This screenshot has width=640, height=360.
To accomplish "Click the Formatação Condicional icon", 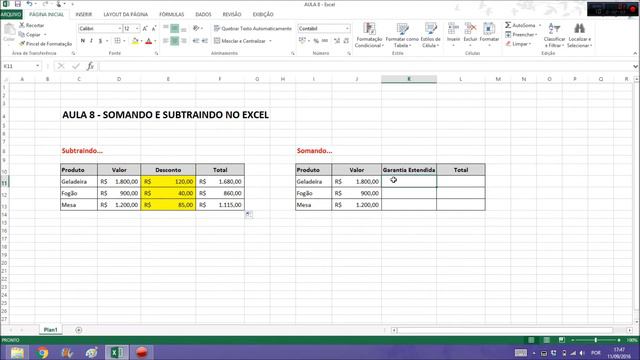I will (369, 29).
